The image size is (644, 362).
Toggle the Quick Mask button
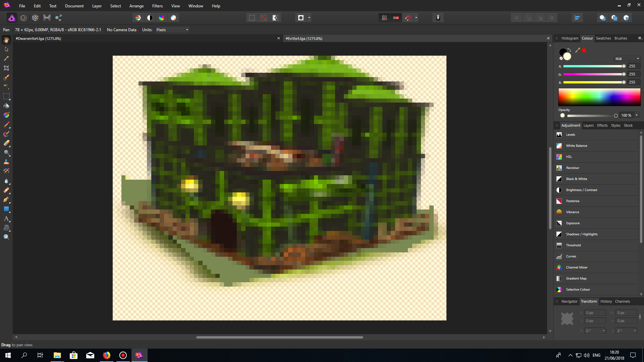pyautogui.click(x=301, y=18)
